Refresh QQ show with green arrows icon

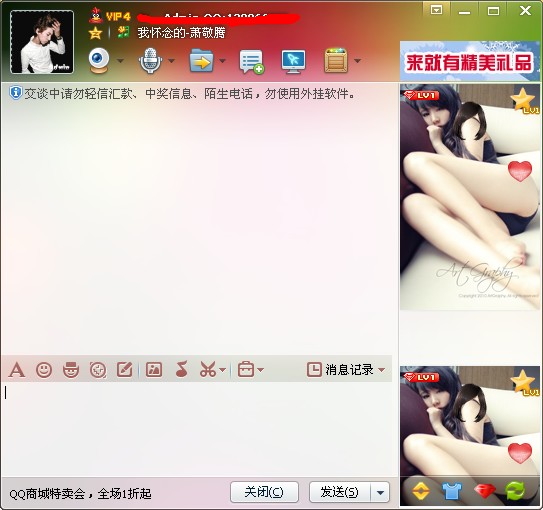coord(516,491)
